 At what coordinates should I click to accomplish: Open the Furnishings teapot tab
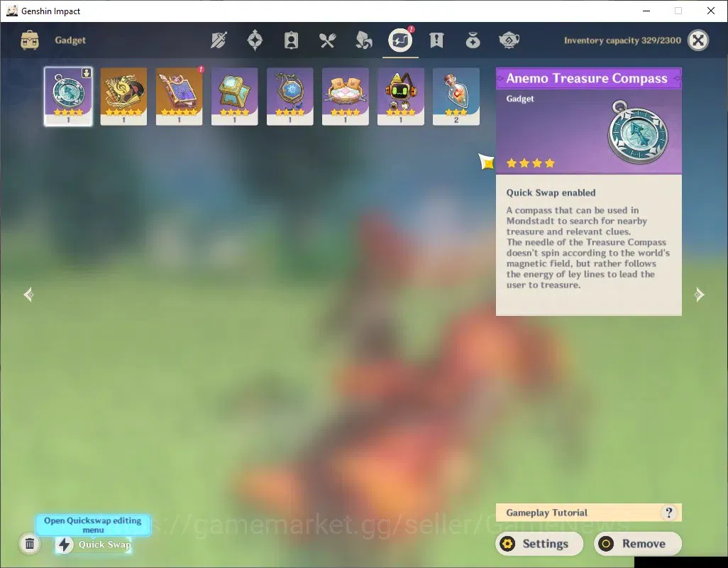point(509,40)
